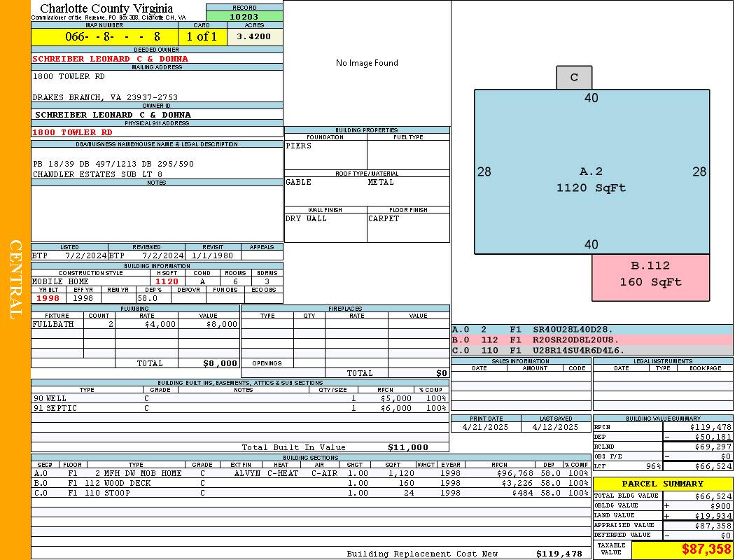Click the yellow PARCEL SUMMARY header
Image resolution: width=735 pixels, height=560 pixels.
pos(662,484)
